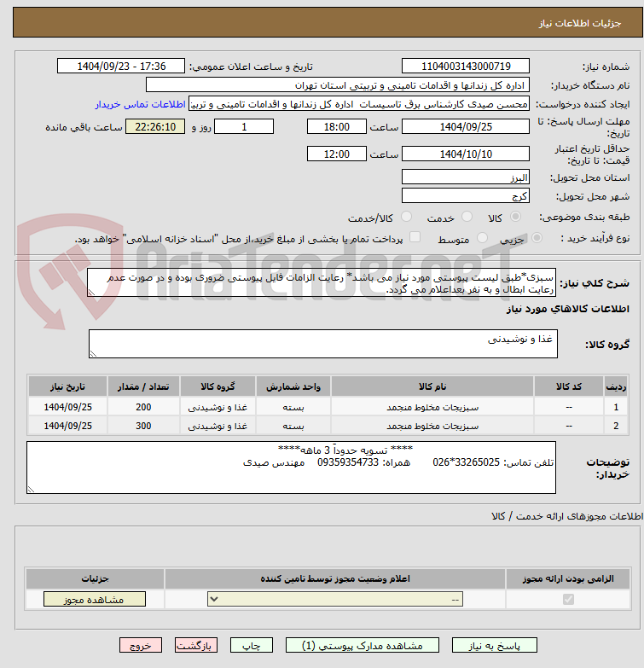Click the بسته unit cell in row 1
644x668 pixels.
293,407
